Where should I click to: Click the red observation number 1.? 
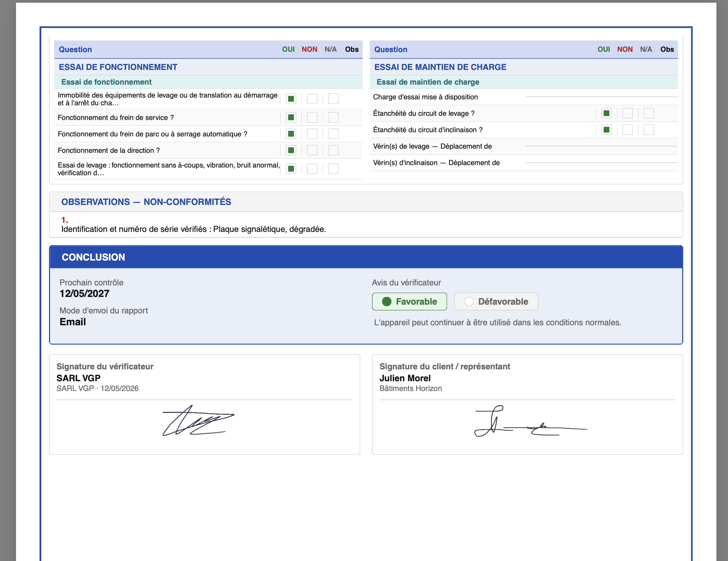point(65,220)
